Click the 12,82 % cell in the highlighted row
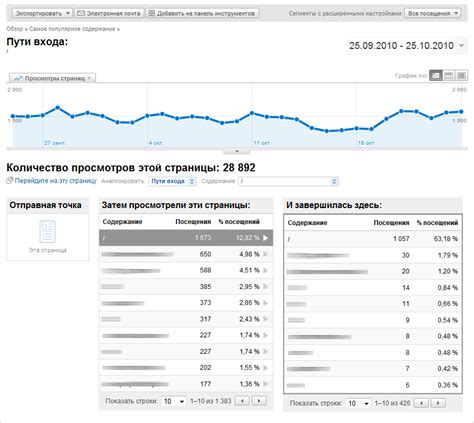Viewport: 474px width, 423px height. (x=247, y=238)
